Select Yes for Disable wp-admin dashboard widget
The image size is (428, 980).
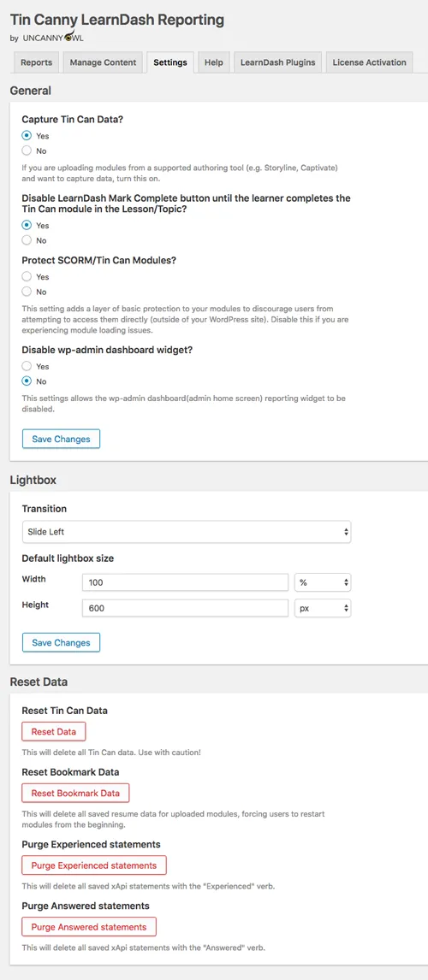point(27,367)
